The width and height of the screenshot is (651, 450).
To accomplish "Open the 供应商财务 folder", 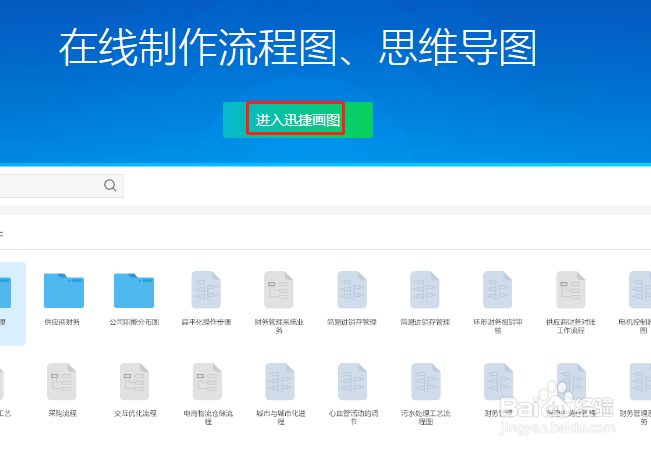I will point(64,291).
